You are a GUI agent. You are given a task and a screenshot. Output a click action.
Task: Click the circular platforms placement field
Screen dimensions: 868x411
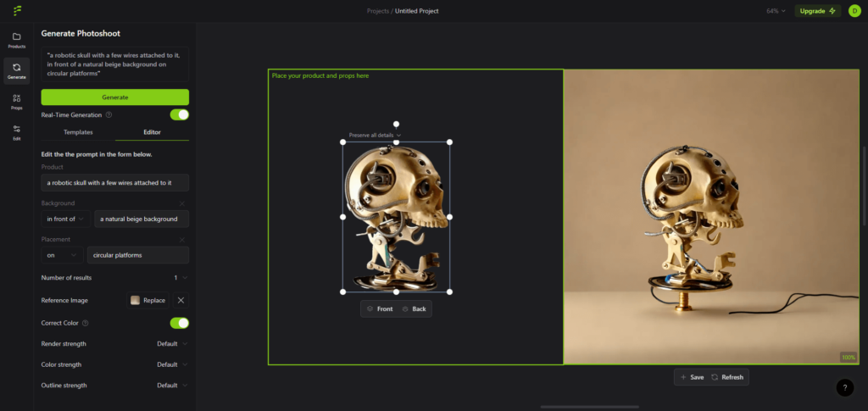click(x=138, y=255)
